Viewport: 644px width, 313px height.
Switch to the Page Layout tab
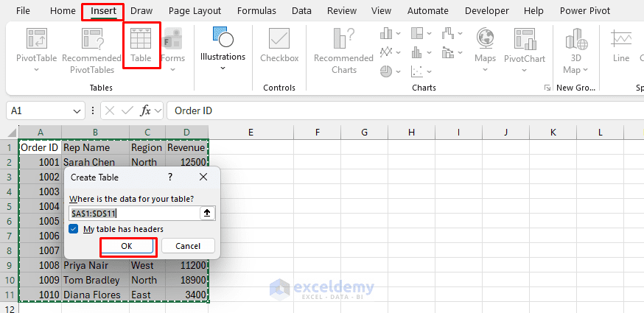(x=195, y=11)
